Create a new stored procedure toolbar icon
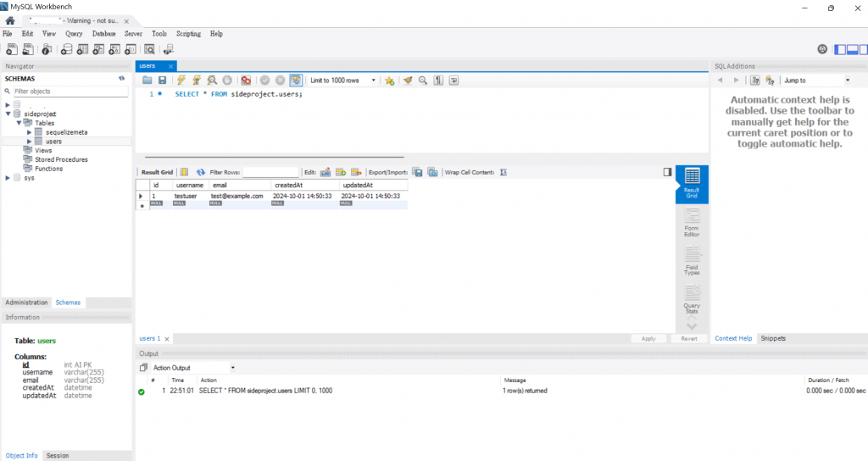The image size is (868, 461). (x=114, y=50)
